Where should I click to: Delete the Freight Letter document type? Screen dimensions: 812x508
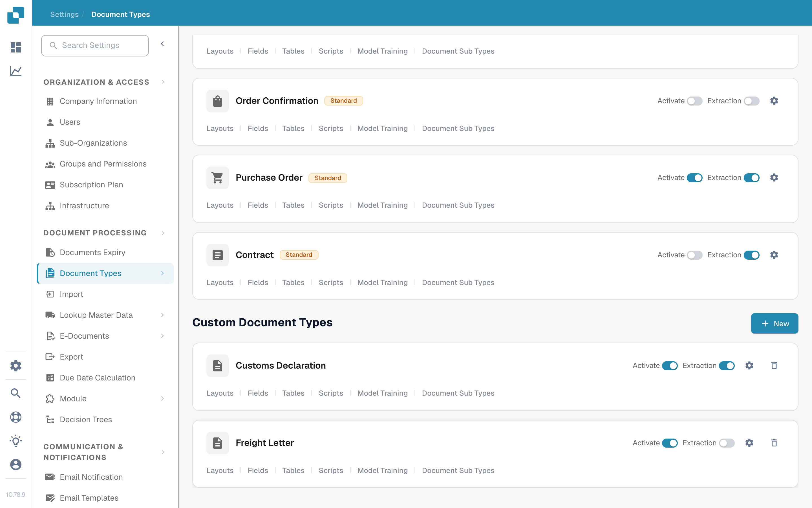774,443
